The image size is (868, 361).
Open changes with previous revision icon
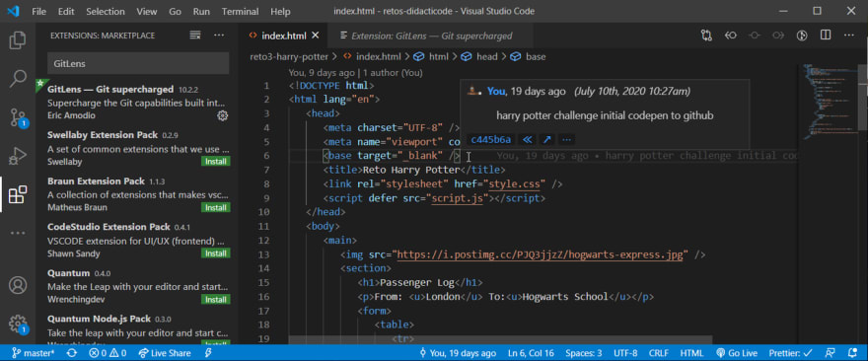coord(730,36)
